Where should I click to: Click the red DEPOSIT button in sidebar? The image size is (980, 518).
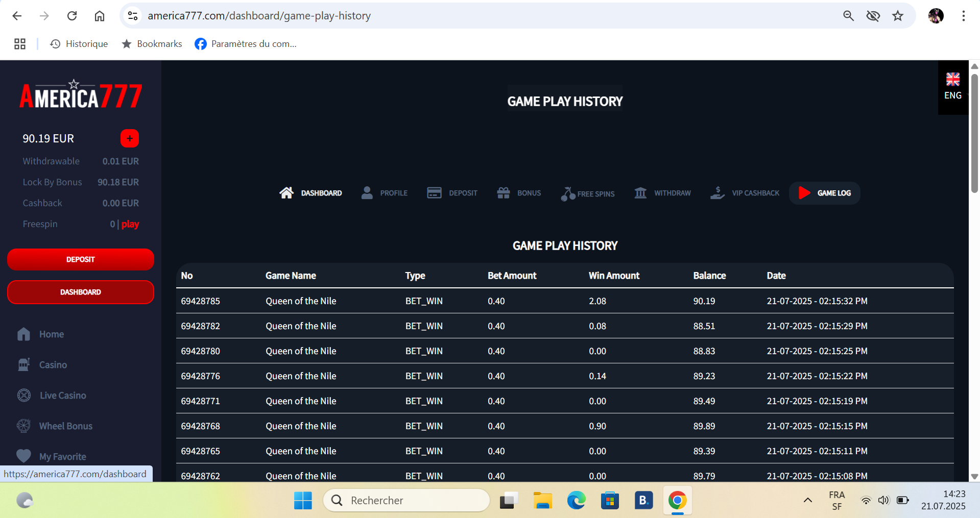[81, 259]
